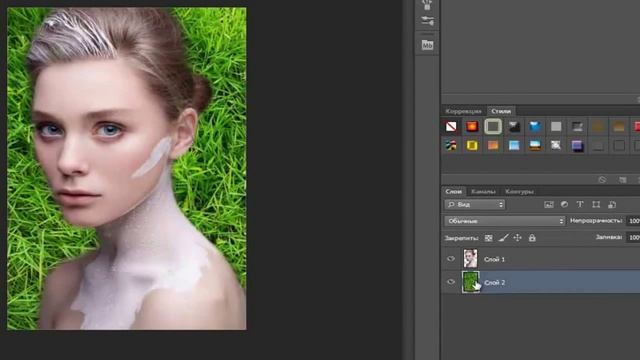Toggle lock position arrows icon
Screen dimensions: 640x360
518,238
